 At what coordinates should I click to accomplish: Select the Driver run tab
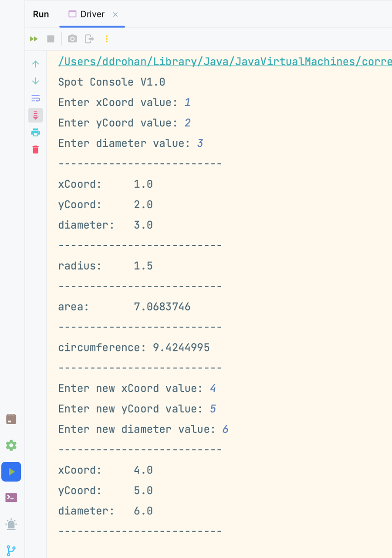(92, 14)
